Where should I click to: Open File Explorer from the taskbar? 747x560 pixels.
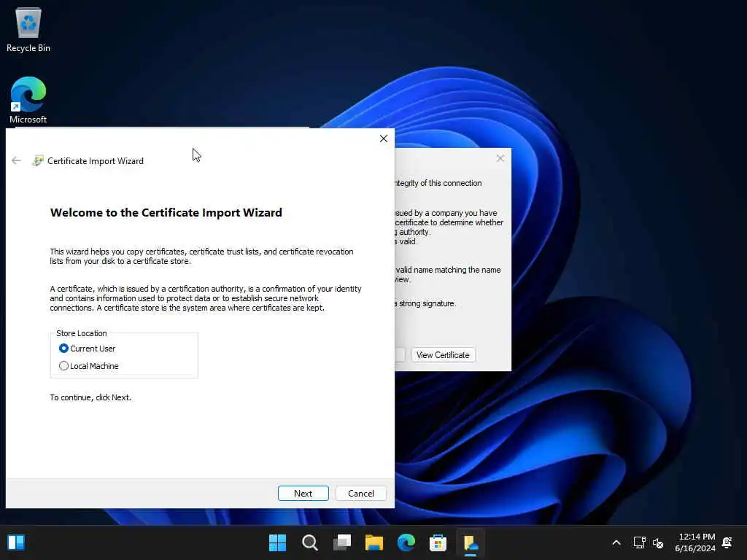click(374, 542)
